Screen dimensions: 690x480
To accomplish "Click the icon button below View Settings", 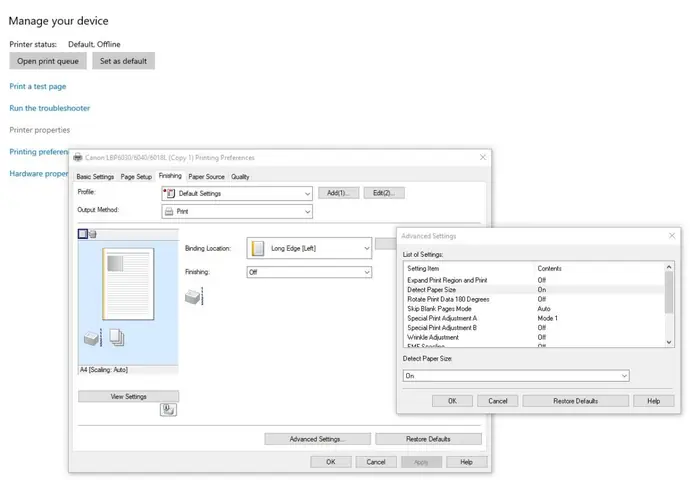I will tap(168, 410).
